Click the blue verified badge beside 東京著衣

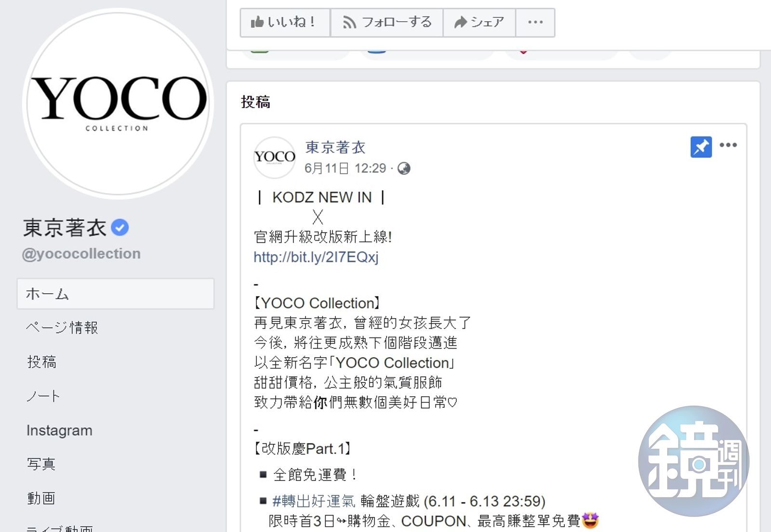coord(120,227)
